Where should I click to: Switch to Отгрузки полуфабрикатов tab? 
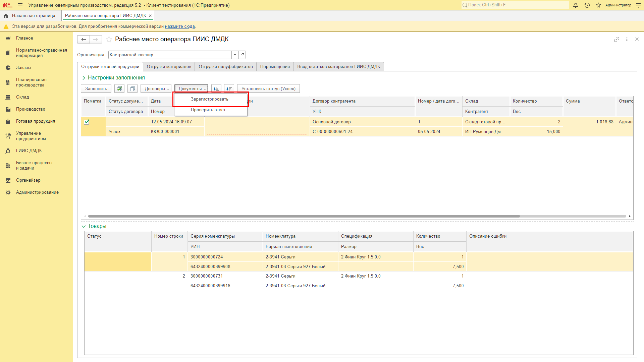click(x=226, y=67)
